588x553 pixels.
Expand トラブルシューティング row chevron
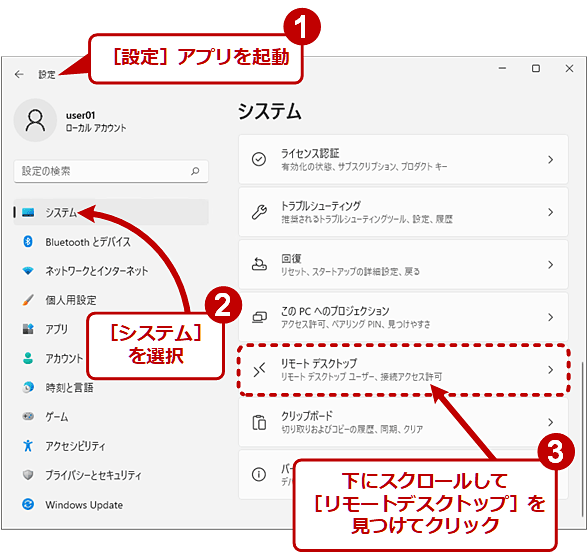550,212
